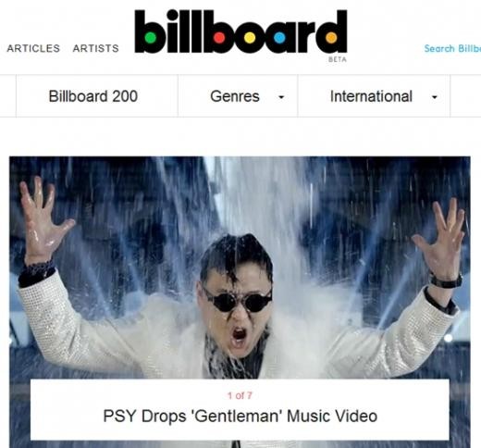Click the empty nav cell left of Billboard 200
This screenshot has height=448, width=481.
pyautogui.click(x=8, y=96)
